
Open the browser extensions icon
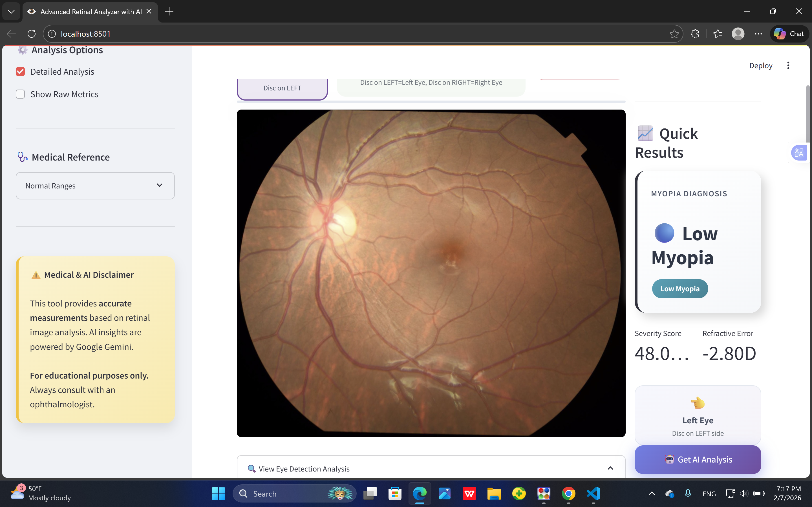695,34
